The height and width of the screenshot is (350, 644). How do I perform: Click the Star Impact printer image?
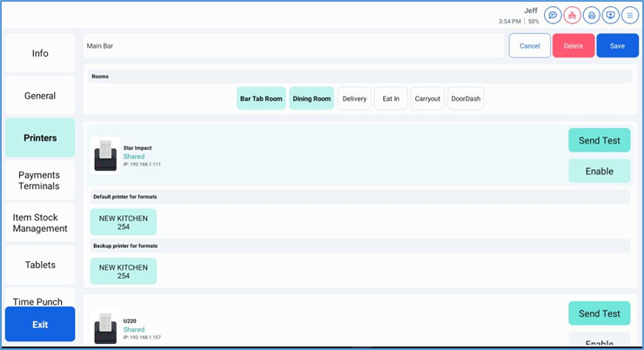pos(105,155)
